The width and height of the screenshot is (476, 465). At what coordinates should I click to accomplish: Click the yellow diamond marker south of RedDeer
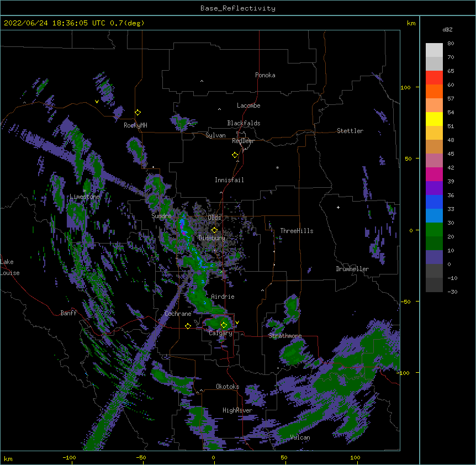click(235, 155)
